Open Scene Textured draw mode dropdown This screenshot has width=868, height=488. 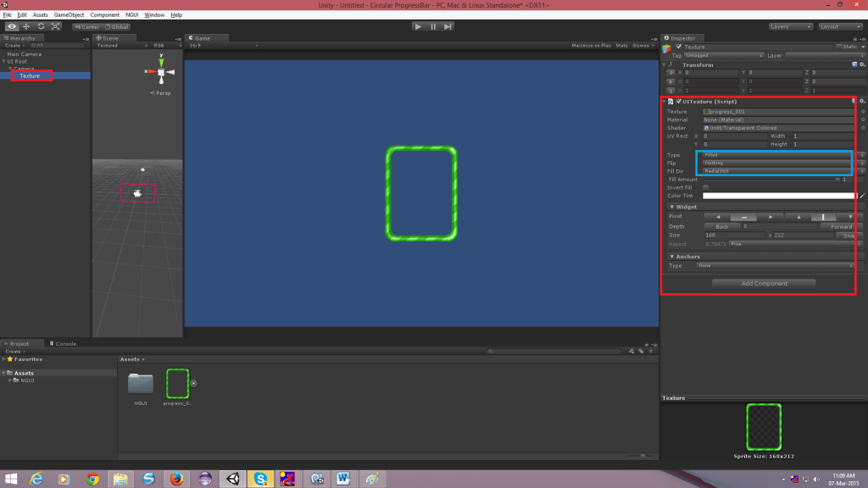122,46
